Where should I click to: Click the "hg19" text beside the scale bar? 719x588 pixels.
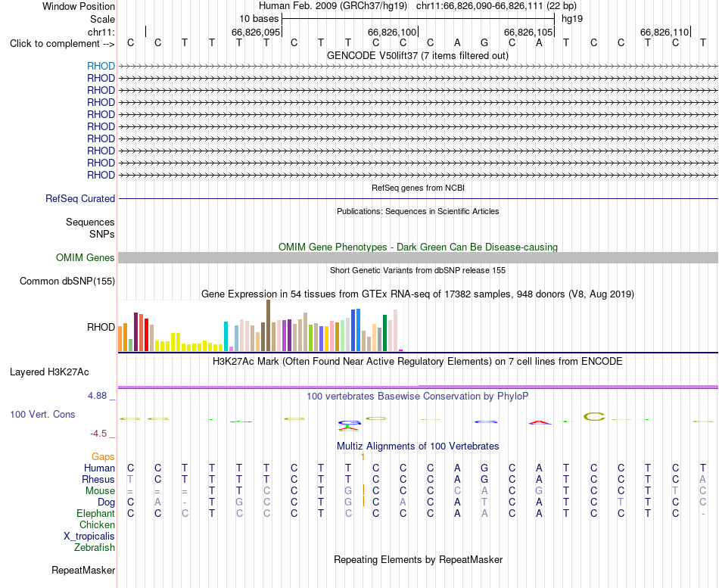pos(572,19)
